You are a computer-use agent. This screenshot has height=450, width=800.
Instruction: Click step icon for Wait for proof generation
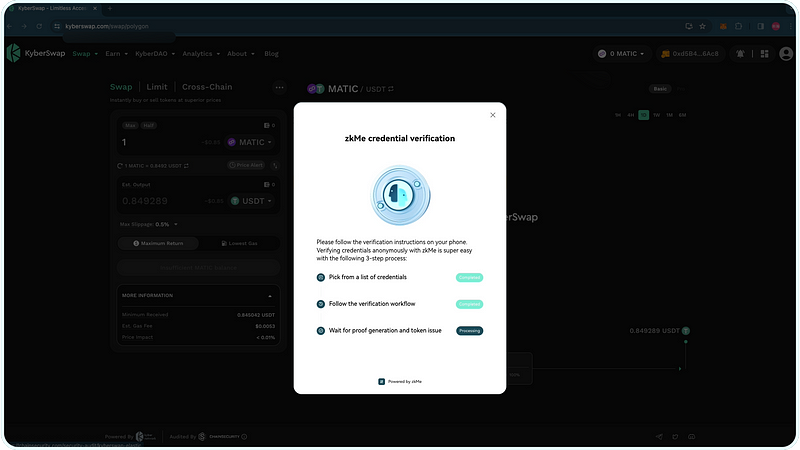coord(320,331)
